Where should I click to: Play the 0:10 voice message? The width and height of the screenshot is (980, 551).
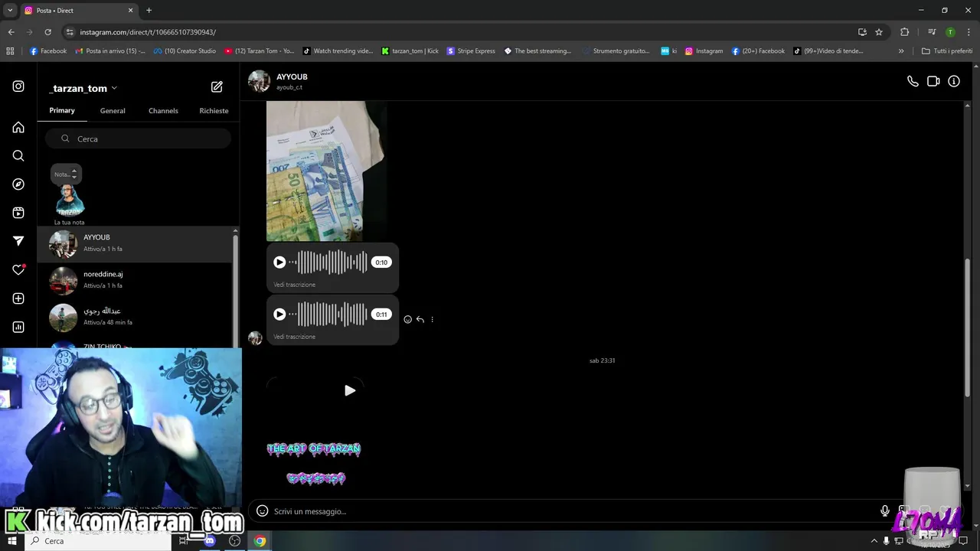[279, 262]
